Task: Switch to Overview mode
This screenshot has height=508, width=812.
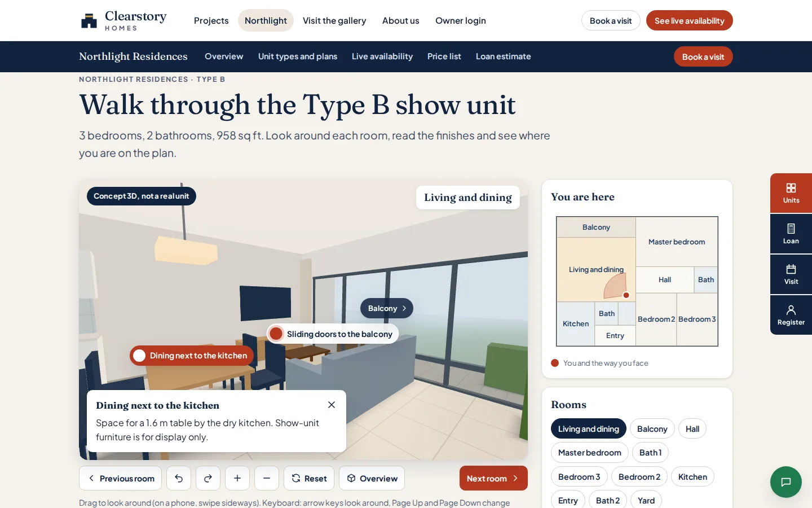Action: 372,478
